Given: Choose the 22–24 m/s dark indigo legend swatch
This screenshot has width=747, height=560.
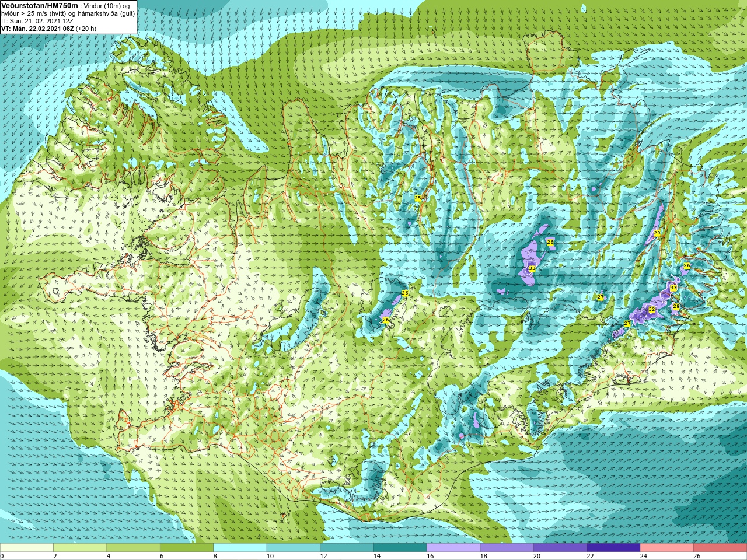Looking at the screenshot, I should tap(614, 547).
